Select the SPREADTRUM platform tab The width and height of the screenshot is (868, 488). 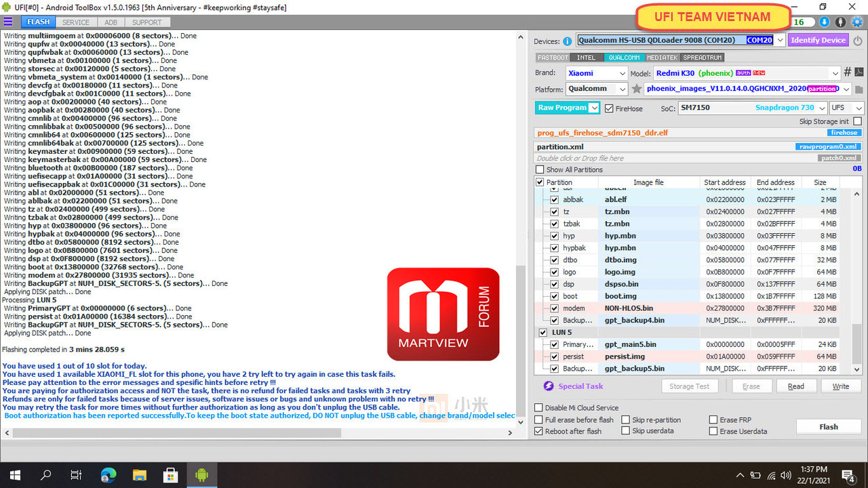[703, 58]
